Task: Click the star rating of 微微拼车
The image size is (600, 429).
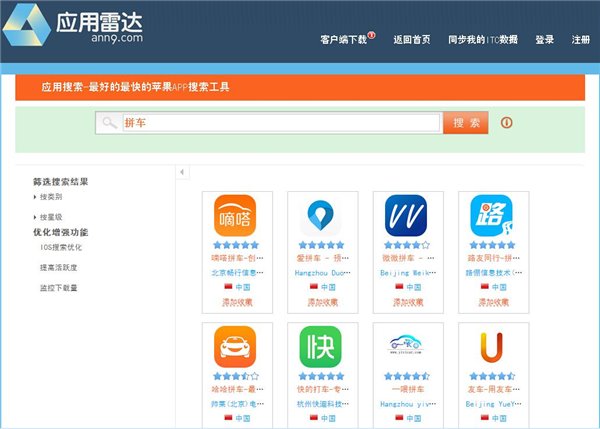Action: 407,245
